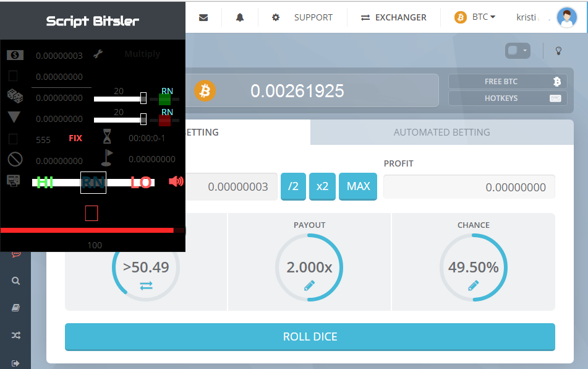588x369 pixels.
Task: Click the monitor icon beside HI
Action: click(x=14, y=181)
